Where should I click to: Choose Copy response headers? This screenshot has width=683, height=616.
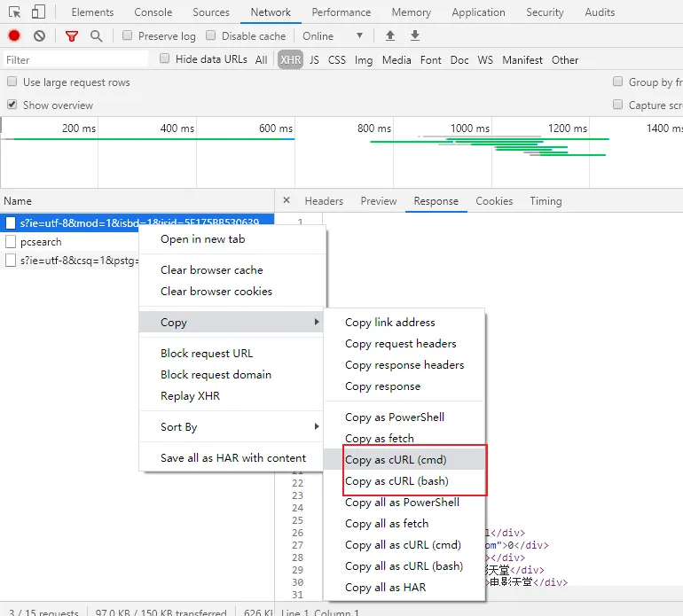pos(404,365)
